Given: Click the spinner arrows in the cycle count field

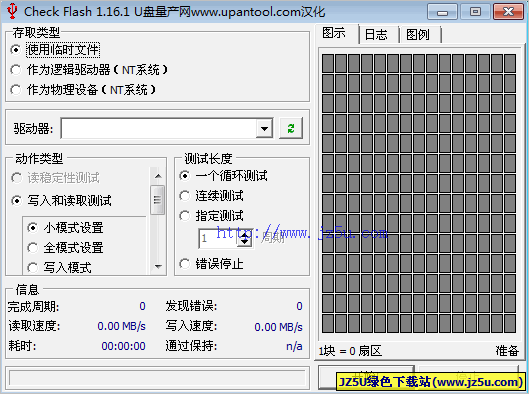Looking at the screenshot, I should click(x=245, y=238).
